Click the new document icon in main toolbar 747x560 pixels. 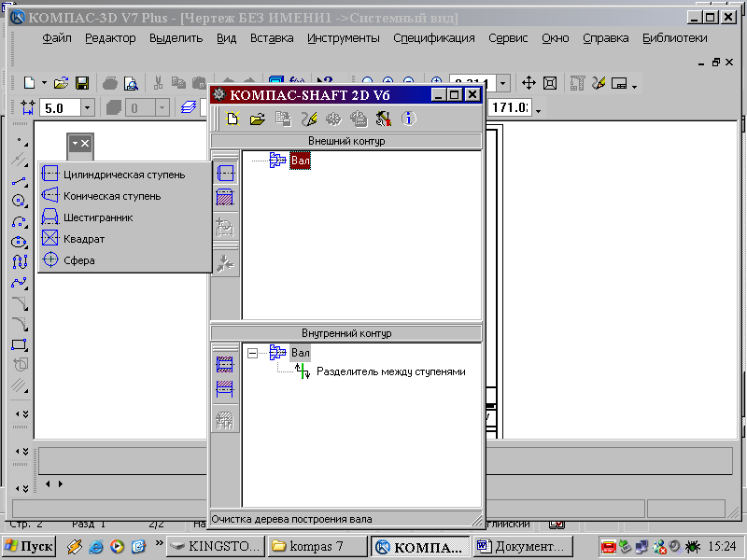pos(29,83)
